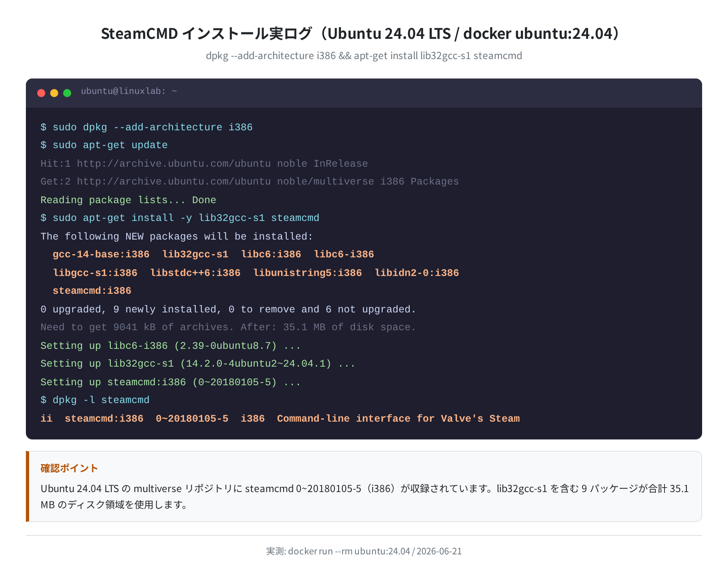
Task: Click the callout heading '確認ポイント'
Action: [69, 468]
